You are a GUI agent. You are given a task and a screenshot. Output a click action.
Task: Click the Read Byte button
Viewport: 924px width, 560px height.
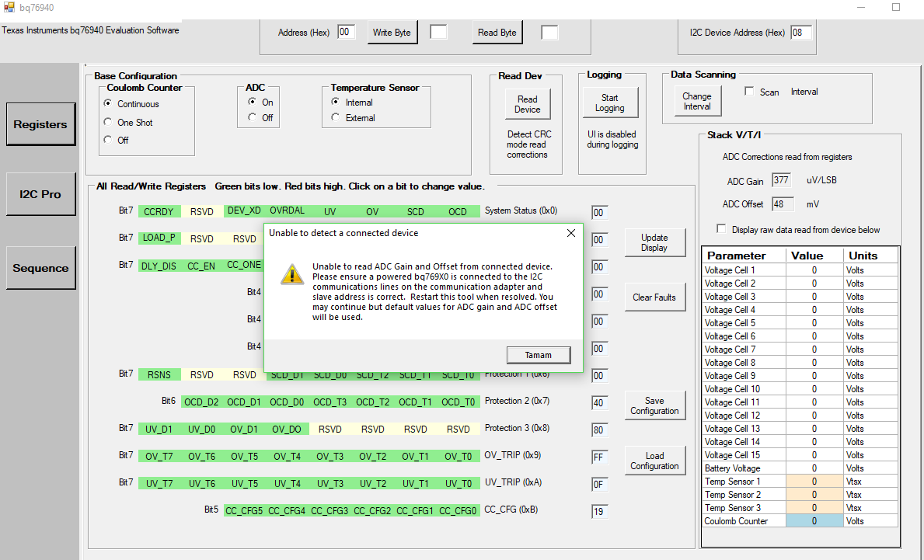point(497,33)
